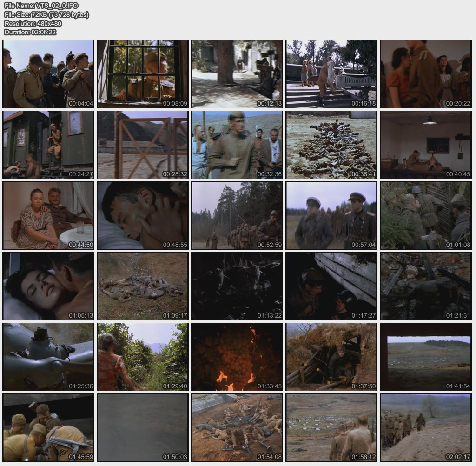The width and height of the screenshot is (476, 466).
Task: Open the thumbnail stamped 00:32:36
Action: (x=237, y=145)
